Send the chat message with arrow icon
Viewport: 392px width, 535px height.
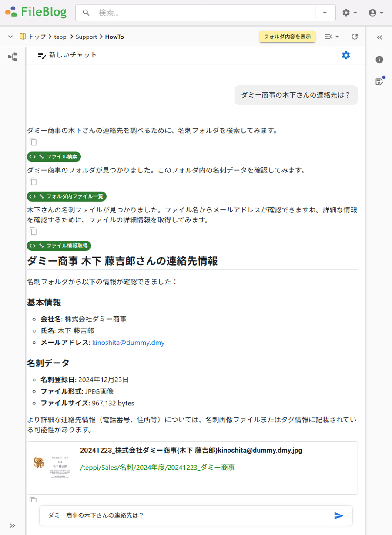click(x=338, y=516)
